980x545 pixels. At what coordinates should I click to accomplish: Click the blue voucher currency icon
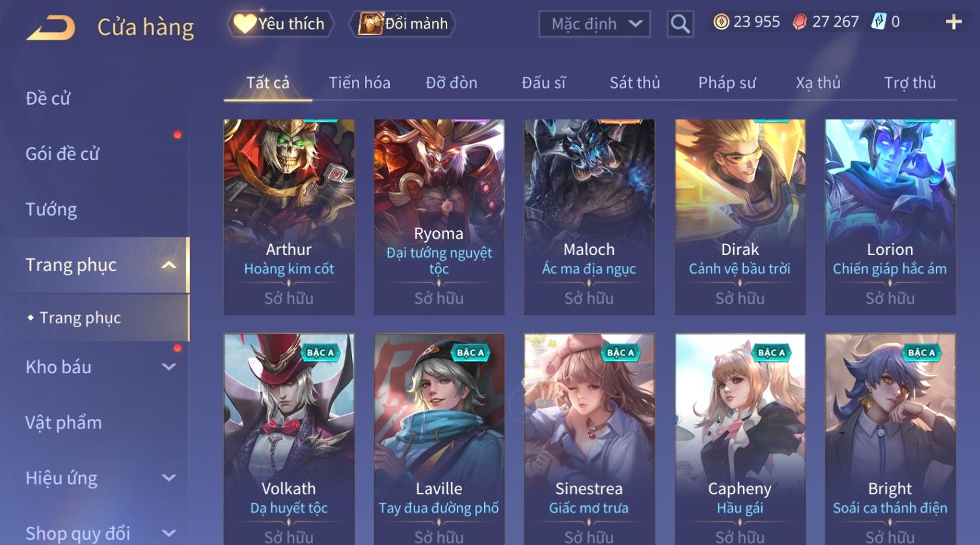[x=878, y=22]
